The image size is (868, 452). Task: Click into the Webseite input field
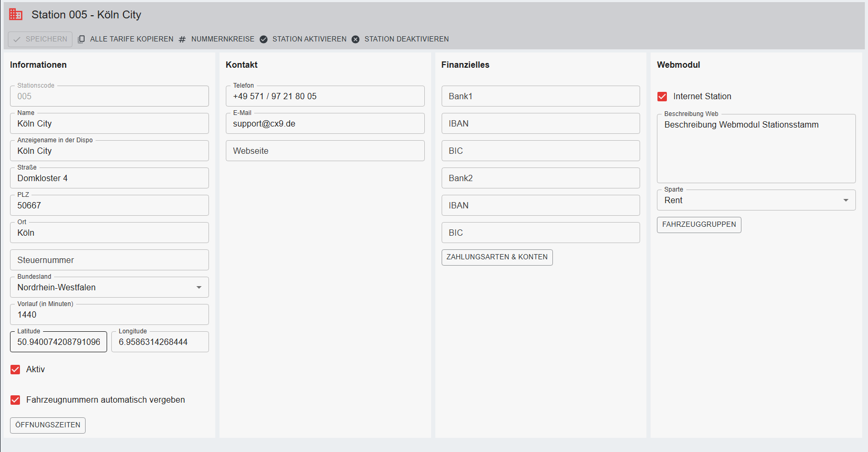(325, 151)
